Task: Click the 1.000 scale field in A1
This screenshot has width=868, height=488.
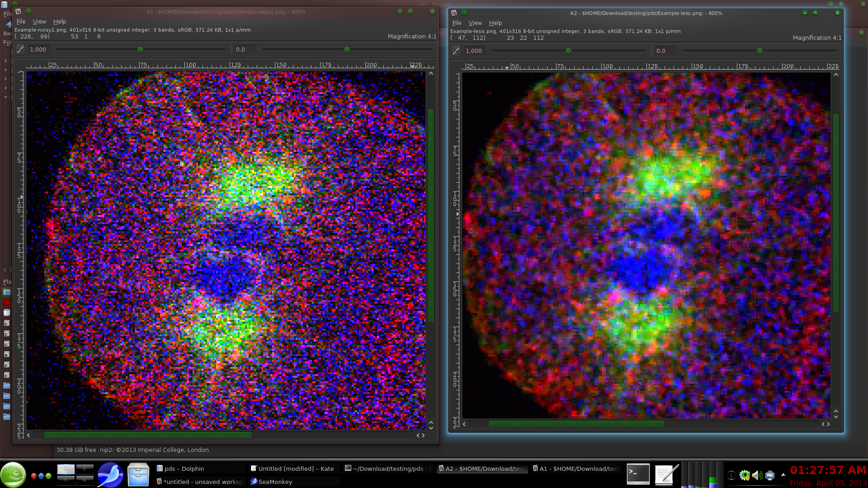Action: pyautogui.click(x=38, y=50)
